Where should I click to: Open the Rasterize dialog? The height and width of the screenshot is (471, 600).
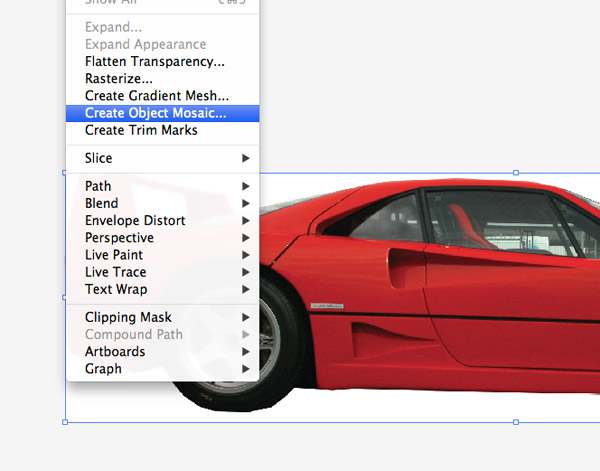point(118,79)
